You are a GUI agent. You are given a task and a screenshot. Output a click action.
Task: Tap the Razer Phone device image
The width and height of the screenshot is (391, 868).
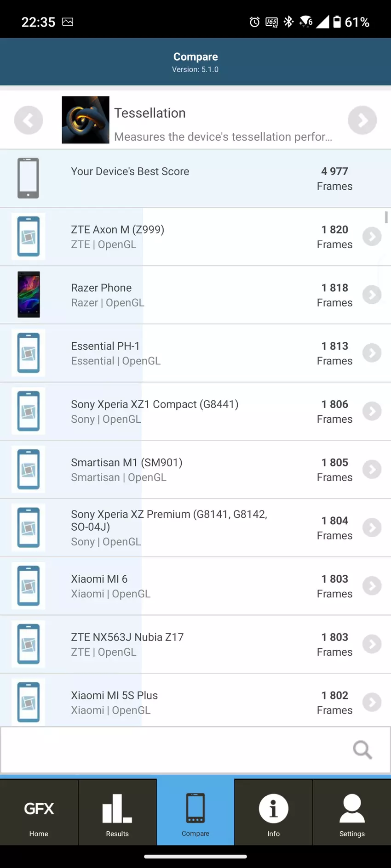click(x=29, y=295)
